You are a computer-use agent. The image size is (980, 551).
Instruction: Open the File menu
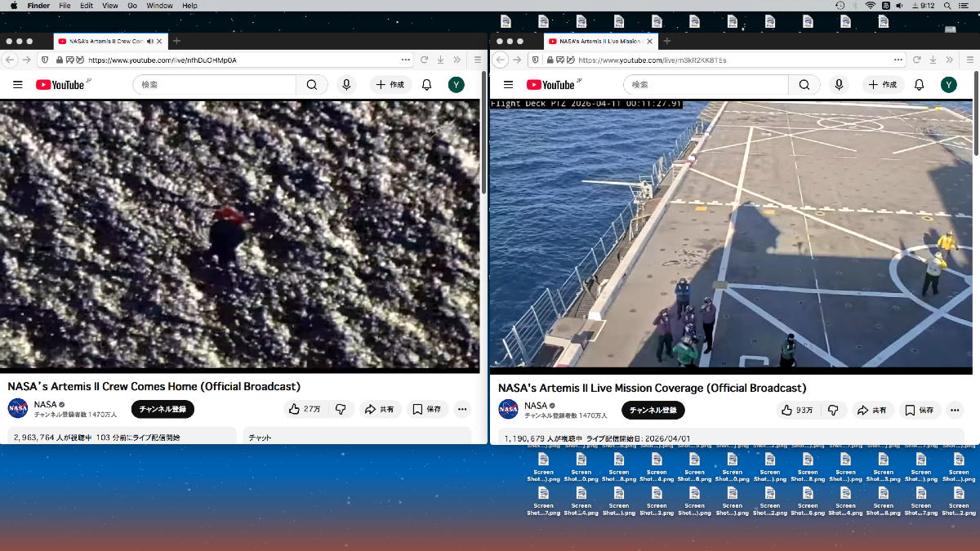65,6
